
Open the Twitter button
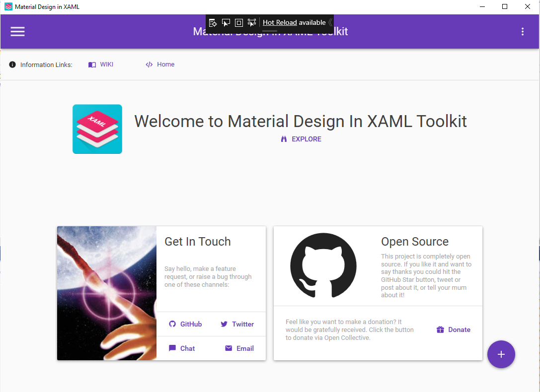[237, 324]
